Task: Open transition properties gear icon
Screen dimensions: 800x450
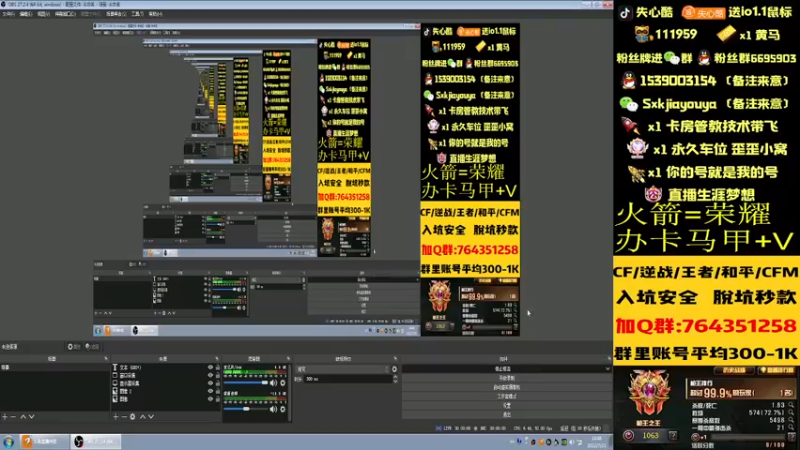Action: (x=394, y=369)
